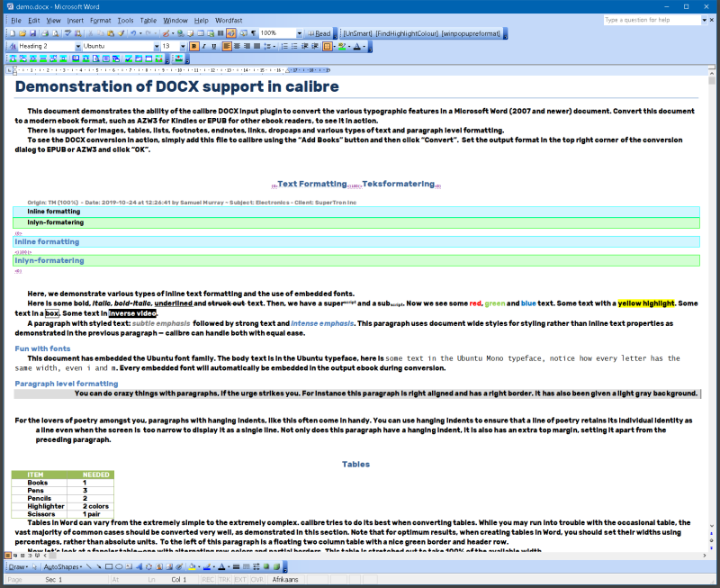Screen dimensions: 720x588
Task: Toggle the highlighted Drawing toolbar button
Action: pos(231,33)
